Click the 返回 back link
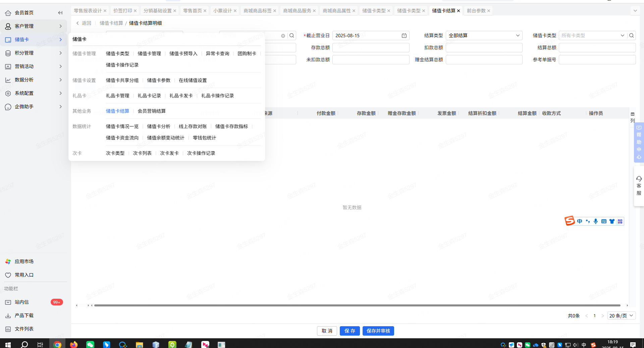Image resolution: width=644 pixels, height=348 pixels. [x=84, y=23]
